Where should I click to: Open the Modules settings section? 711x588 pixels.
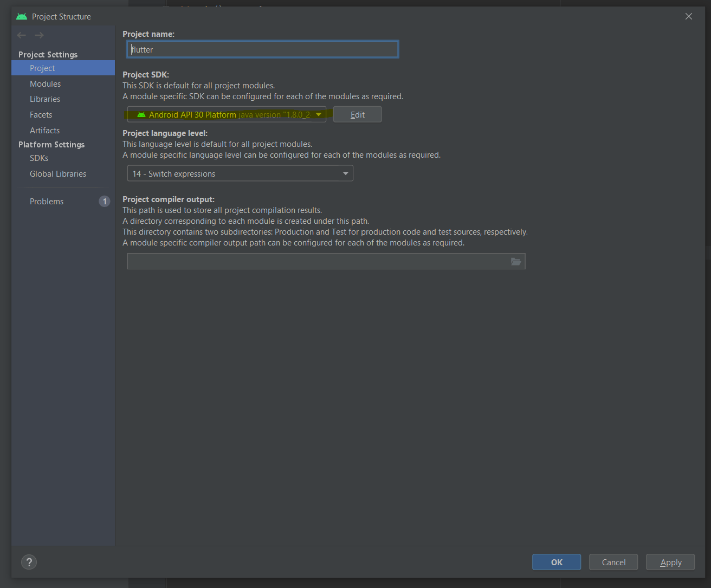point(45,84)
